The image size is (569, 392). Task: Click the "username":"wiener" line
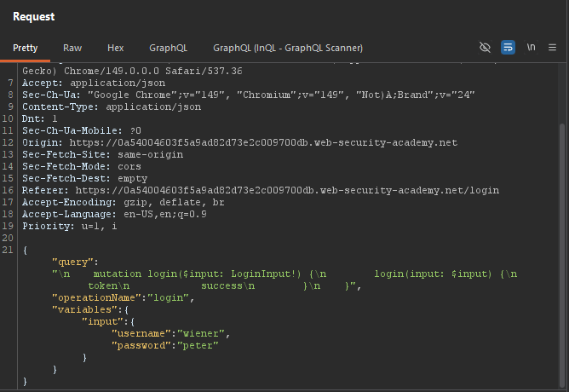(x=170, y=334)
